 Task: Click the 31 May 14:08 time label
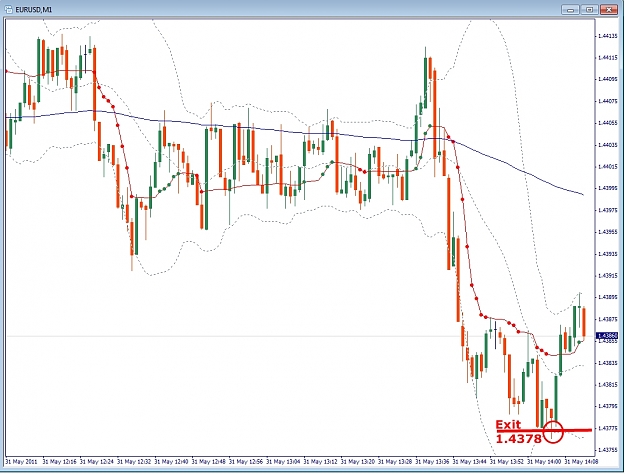[x=581, y=462]
